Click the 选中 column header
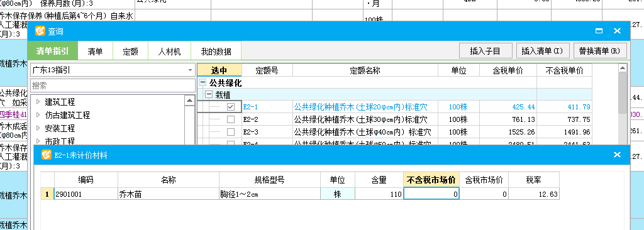This screenshot has height=230, width=644. tap(219, 70)
